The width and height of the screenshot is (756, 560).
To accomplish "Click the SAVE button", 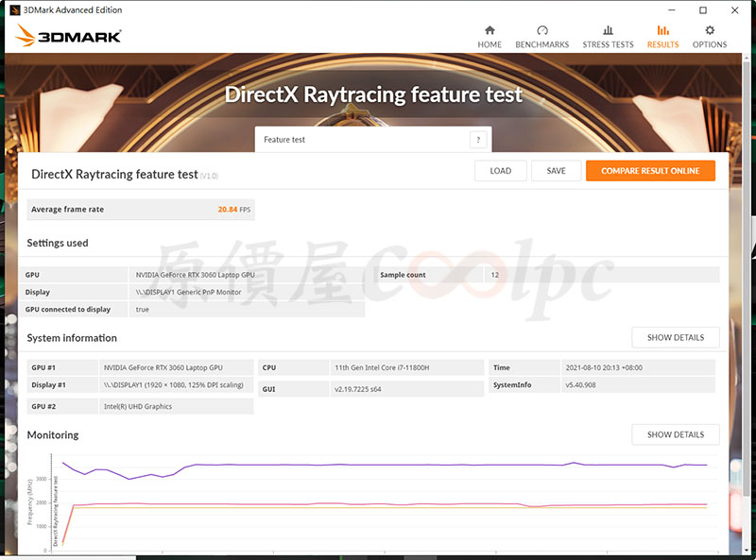I will [556, 171].
